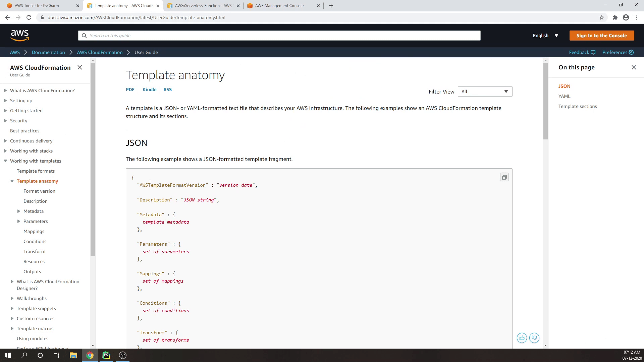Go forward with the browser forward arrow
644x362 pixels.
[x=18, y=17]
